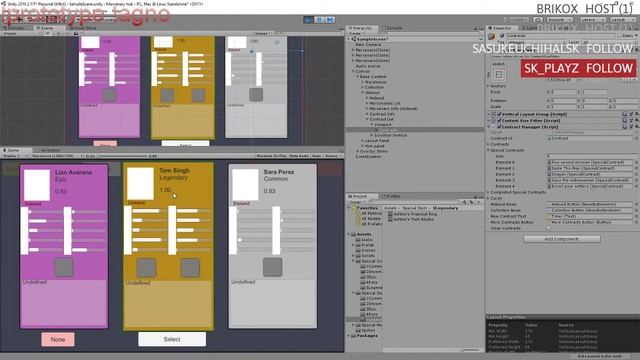Click the Select button in Game view

[x=172, y=340]
